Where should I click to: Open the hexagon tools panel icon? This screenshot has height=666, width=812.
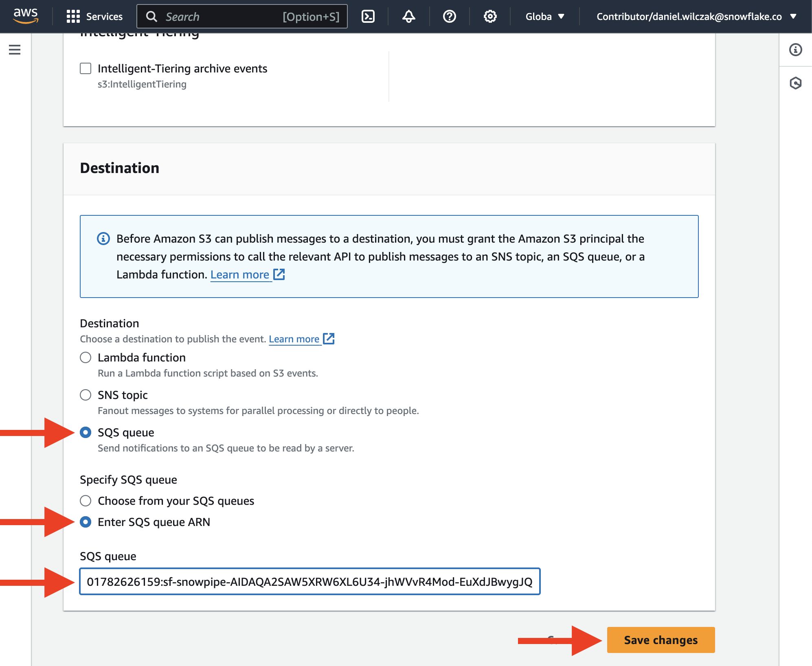pos(795,83)
